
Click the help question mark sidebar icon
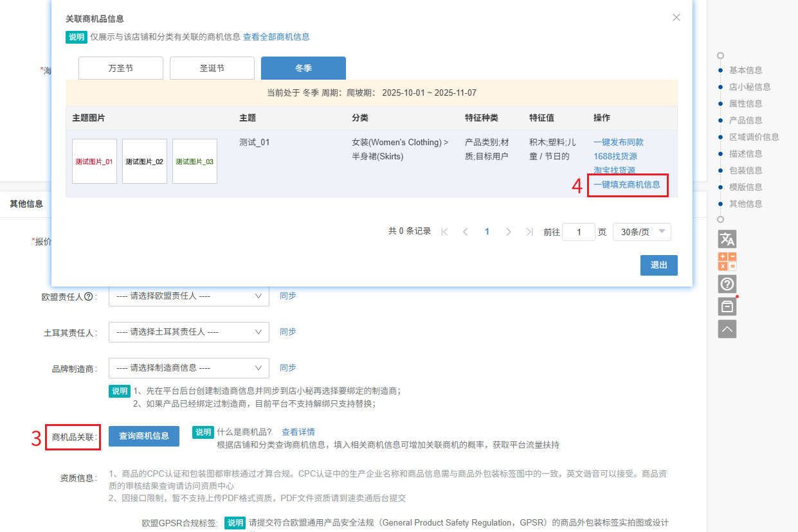pos(727,284)
